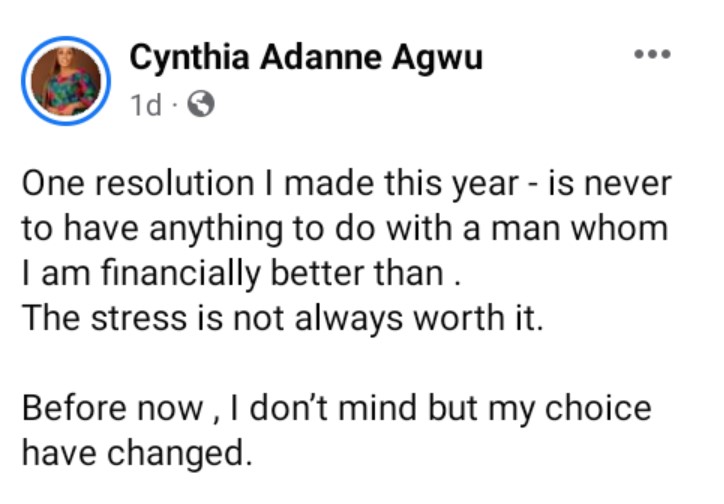Click the 1d post timestamp
724x504 pixels.
(x=145, y=105)
